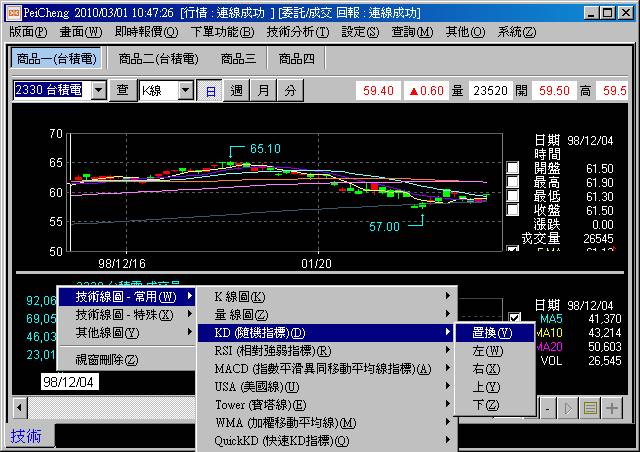The height and width of the screenshot is (452, 640).
Task: Select the 日 daily period button
Action: (x=210, y=90)
